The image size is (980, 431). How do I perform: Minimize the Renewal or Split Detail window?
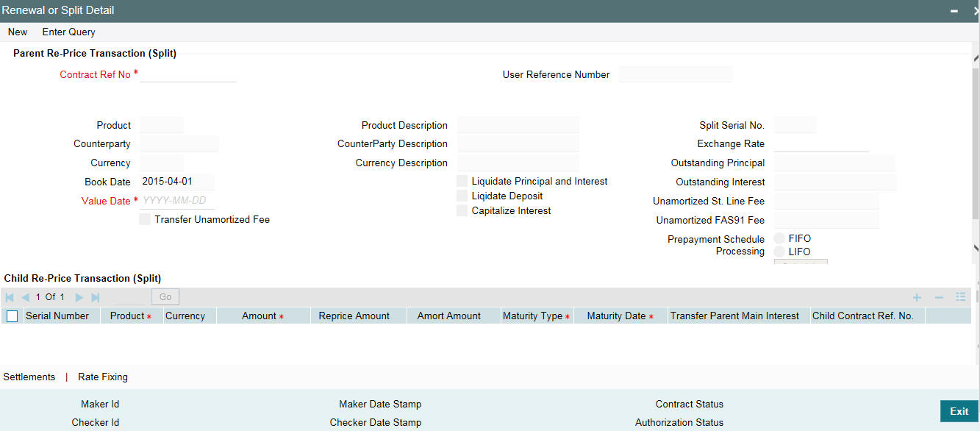[x=954, y=11]
